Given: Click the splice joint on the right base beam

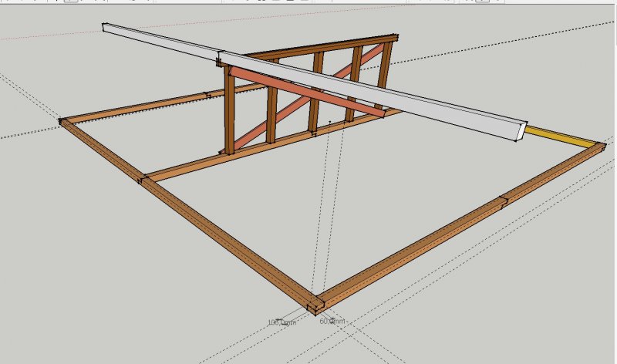Looking at the screenshot, I should pyautogui.click(x=504, y=201).
